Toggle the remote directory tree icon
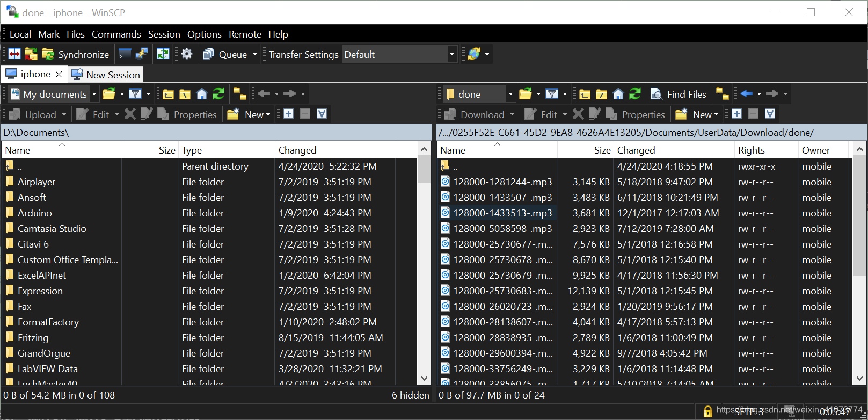The image size is (868, 420). click(723, 94)
